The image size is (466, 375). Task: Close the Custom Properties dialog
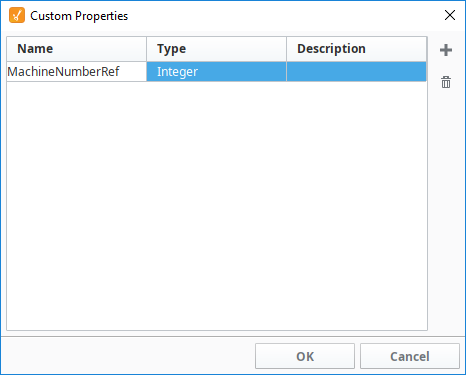tap(450, 15)
